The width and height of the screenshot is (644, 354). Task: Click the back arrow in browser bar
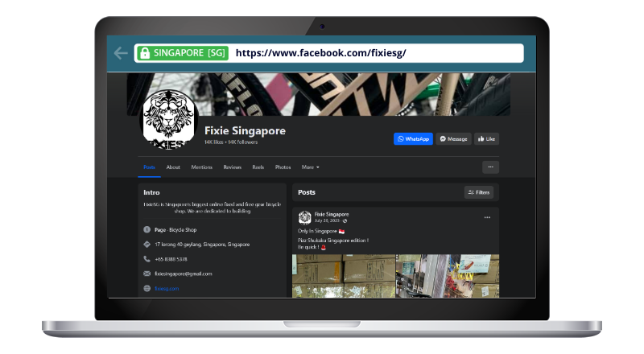click(121, 53)
